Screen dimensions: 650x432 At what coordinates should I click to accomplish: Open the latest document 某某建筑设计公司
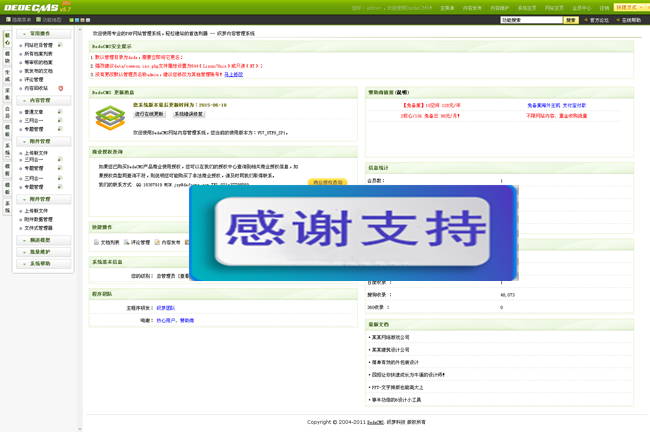[x=390, y=350]
